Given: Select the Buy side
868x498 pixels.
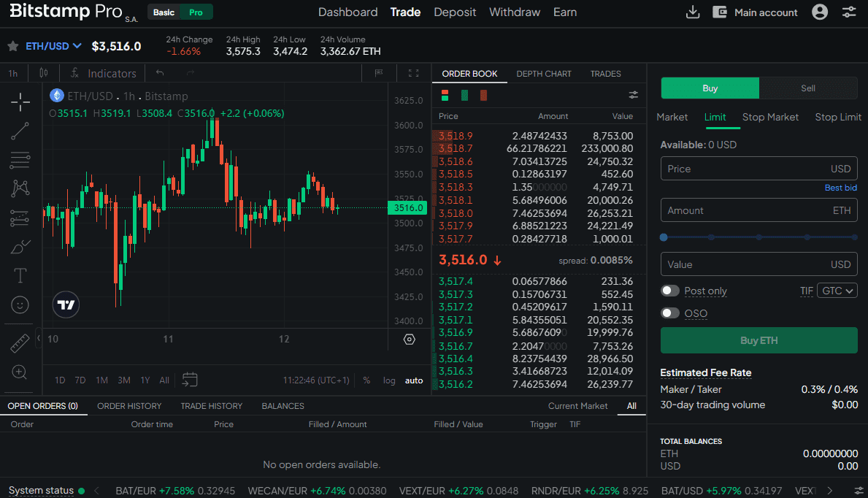Looking at the screenshot, I should point(710,88).
